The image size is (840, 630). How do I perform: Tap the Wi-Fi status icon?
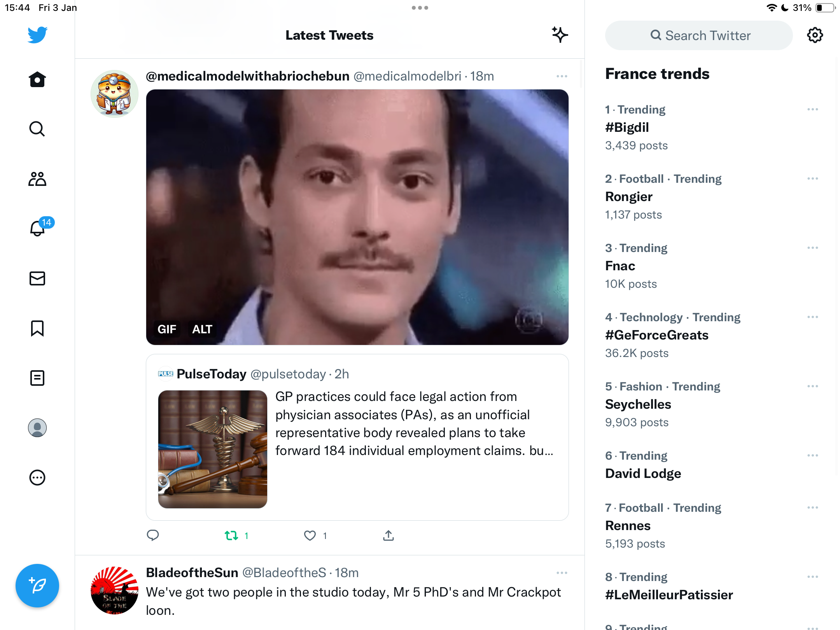click(772, 8)
